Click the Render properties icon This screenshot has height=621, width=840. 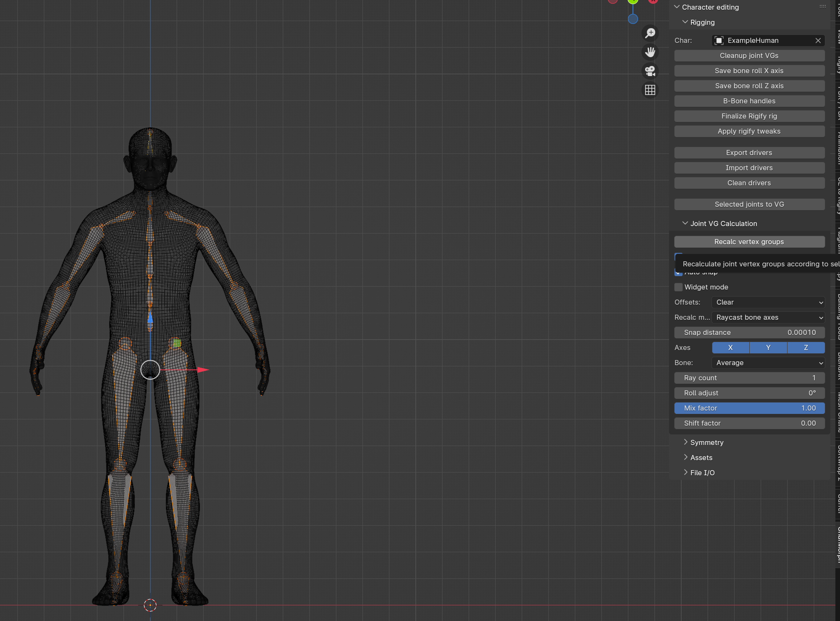(x=650, y=71)
